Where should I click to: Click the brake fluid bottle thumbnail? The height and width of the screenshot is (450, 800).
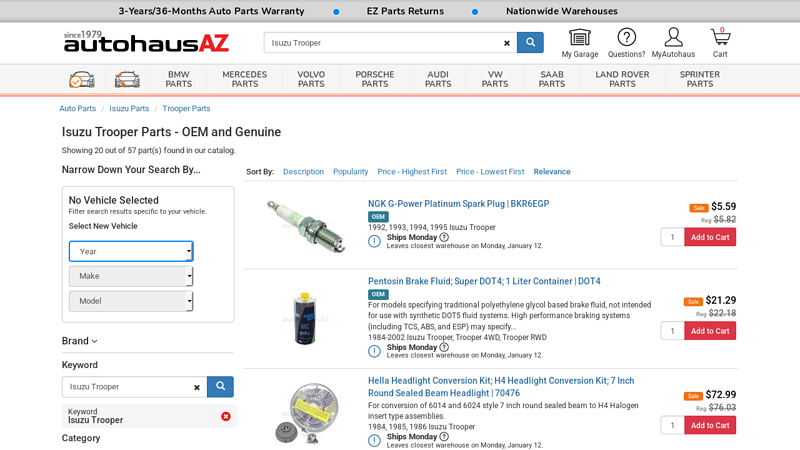(305, 317)
